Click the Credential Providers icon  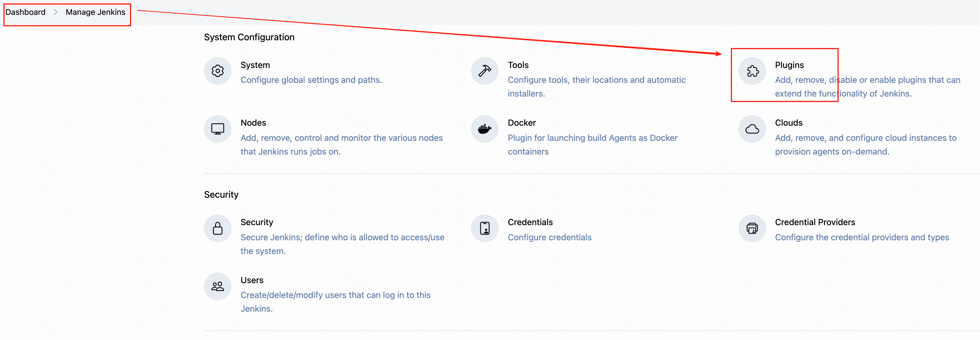tap(752, 229)
